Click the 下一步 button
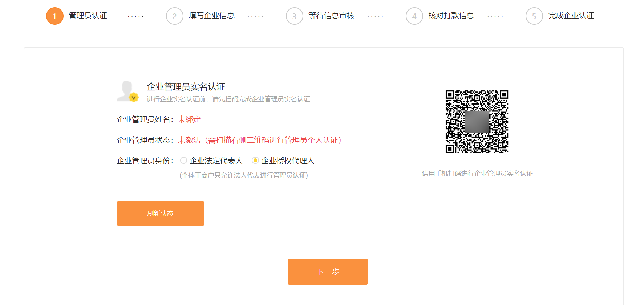644x305 pixels. coord(328,272)
